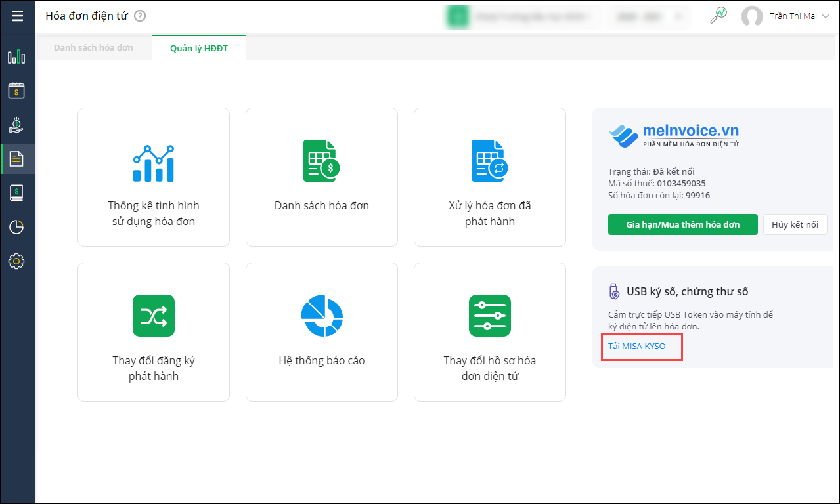Click the meInvoice.vn logo
Viewport: 840px width, 504px height.
(674, 136)
